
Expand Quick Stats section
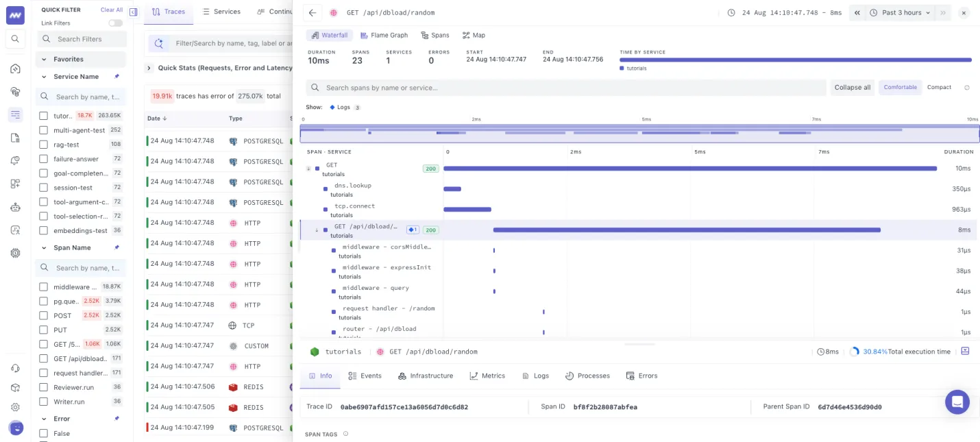[x=149, y=68]
